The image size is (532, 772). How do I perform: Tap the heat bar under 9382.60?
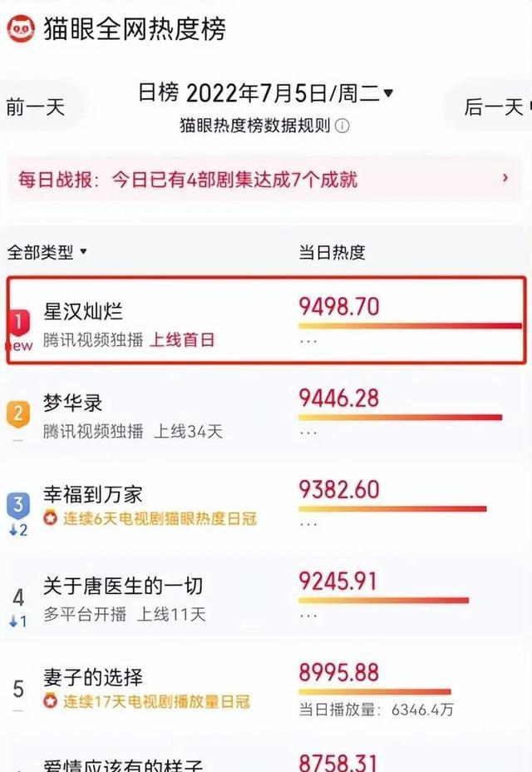coord(392,508)
